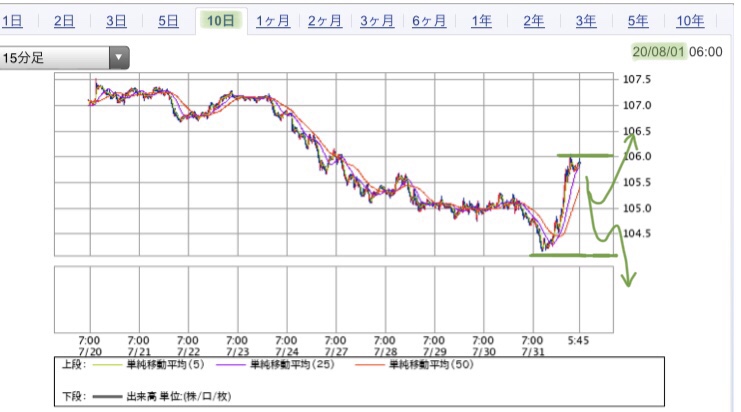The width and height of the screenshot is (741, 412).
Task: Click the 5:45 time axis label
Action: pos(578,340)
